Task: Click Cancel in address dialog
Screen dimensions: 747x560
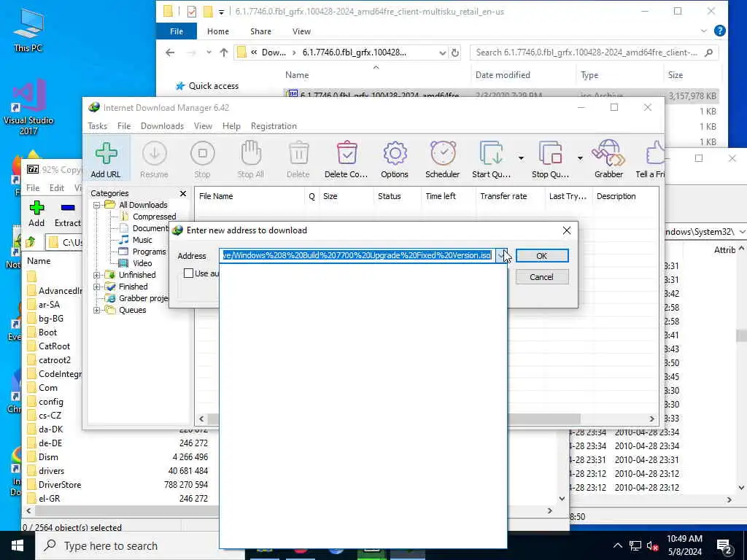Action: coord(542,277)
